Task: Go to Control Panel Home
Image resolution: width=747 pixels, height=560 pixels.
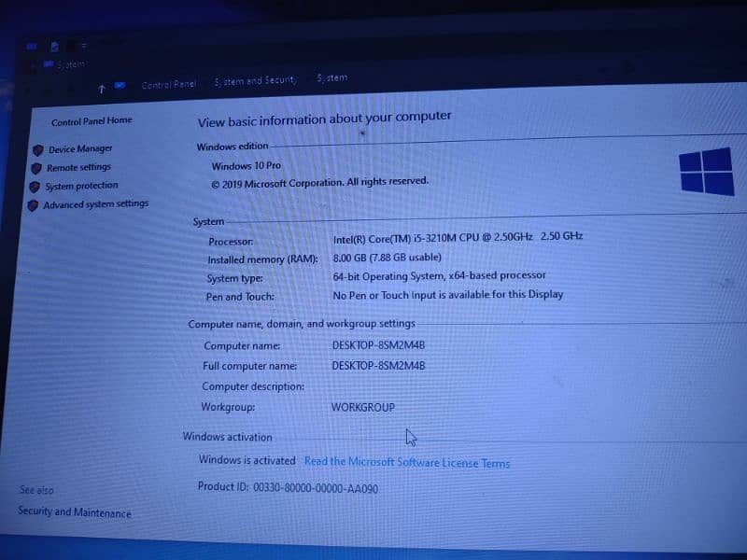Action: click(x=92, y=121)
